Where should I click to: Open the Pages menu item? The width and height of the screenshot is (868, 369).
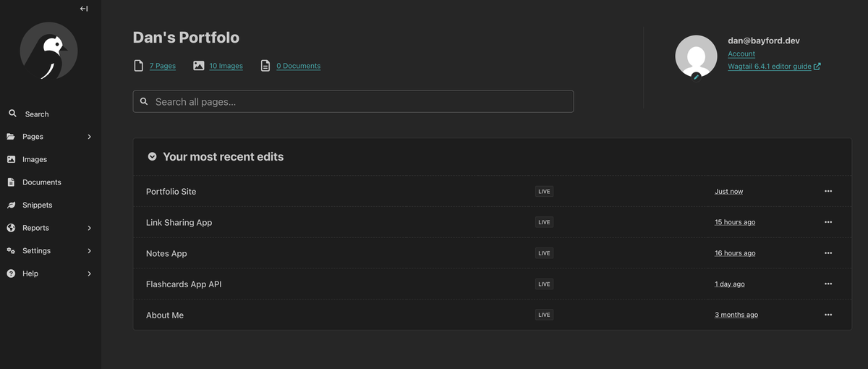click(x=33, y=137)
